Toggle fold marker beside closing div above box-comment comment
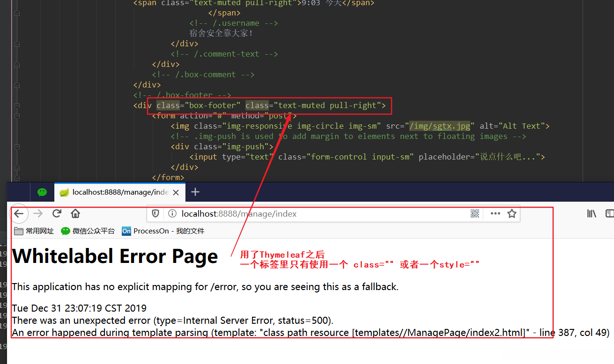 17,65
